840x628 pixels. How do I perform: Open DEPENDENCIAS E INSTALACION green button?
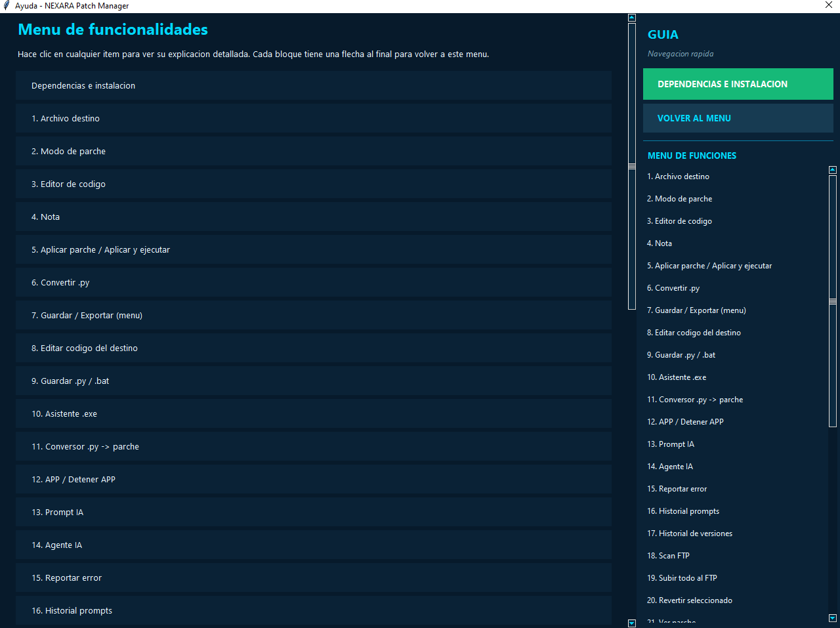coord(738,84)
